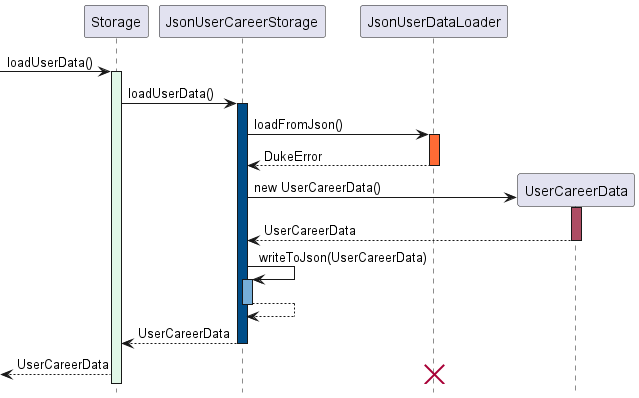The height and width of the screenshot is (398, 639).
Task: Click the JsonUserDataLoader participant box
Action: [x=434, y=22]
